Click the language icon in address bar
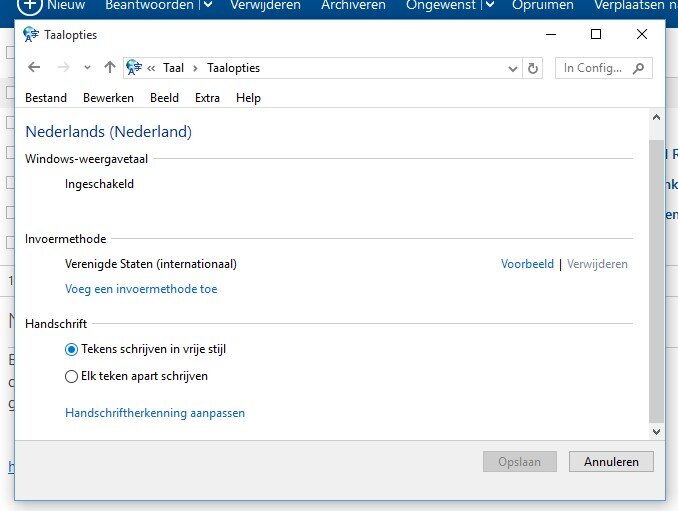 pyautogui.click(x=134, y=68)
